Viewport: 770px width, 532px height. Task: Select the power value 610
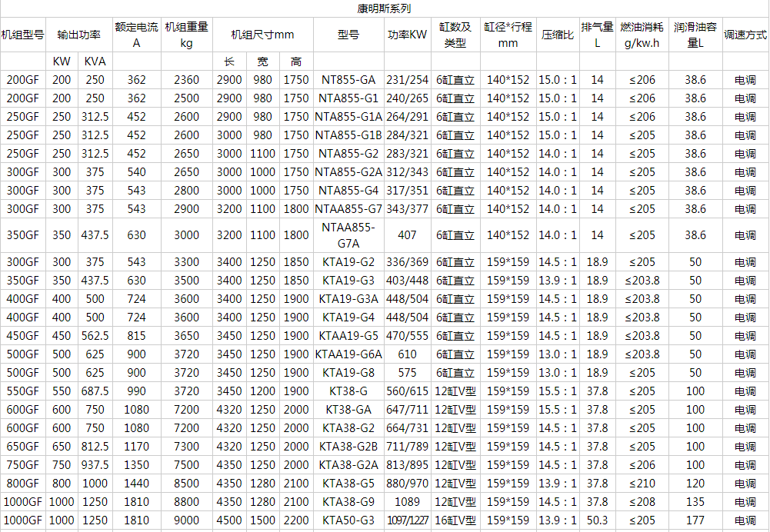pyautogui.click(x=407, y=354)
